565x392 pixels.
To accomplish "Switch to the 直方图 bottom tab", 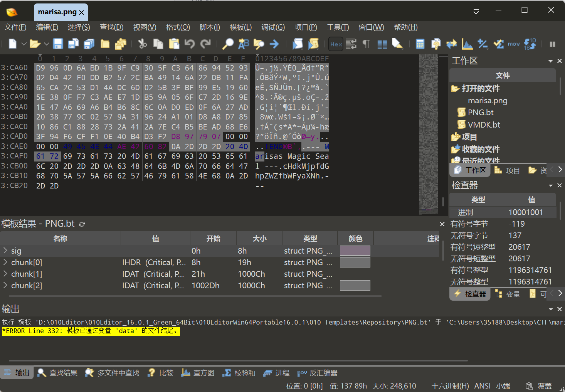I will tap(198, 373).
